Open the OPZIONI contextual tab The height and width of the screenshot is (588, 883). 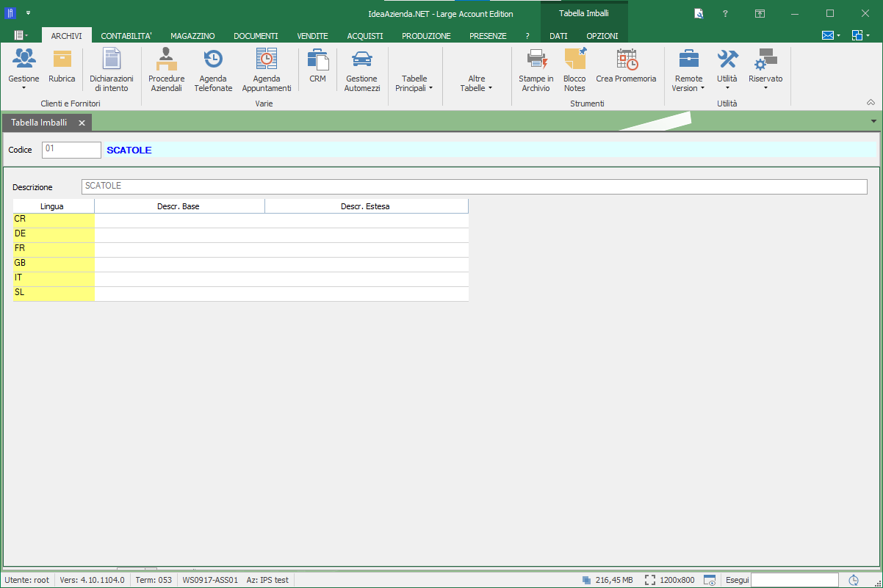coord(602,35)
